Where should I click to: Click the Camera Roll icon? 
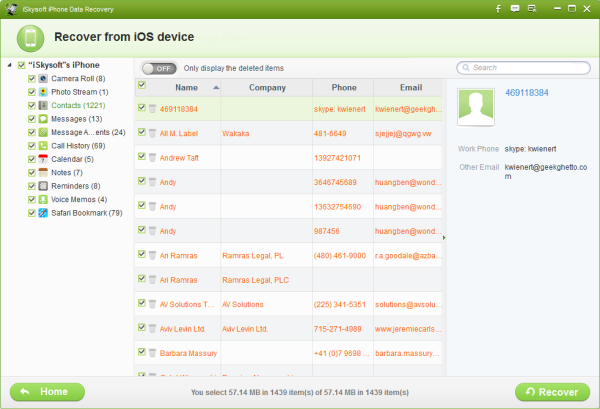point(43,79)
